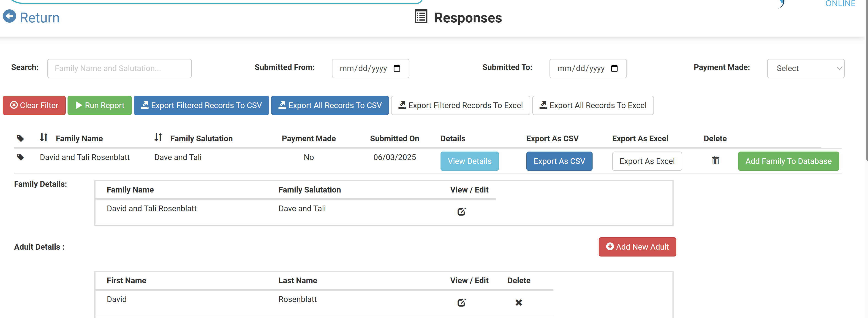Export all records to Excel
Viewport: 868px width, 318px height.
(593, 106)
